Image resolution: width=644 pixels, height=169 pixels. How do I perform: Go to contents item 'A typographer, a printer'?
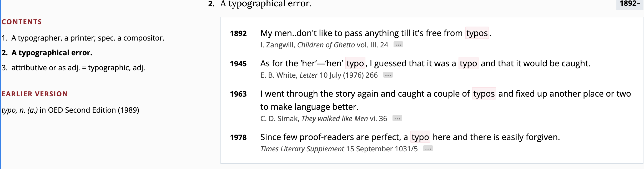[x=88, y=38]
